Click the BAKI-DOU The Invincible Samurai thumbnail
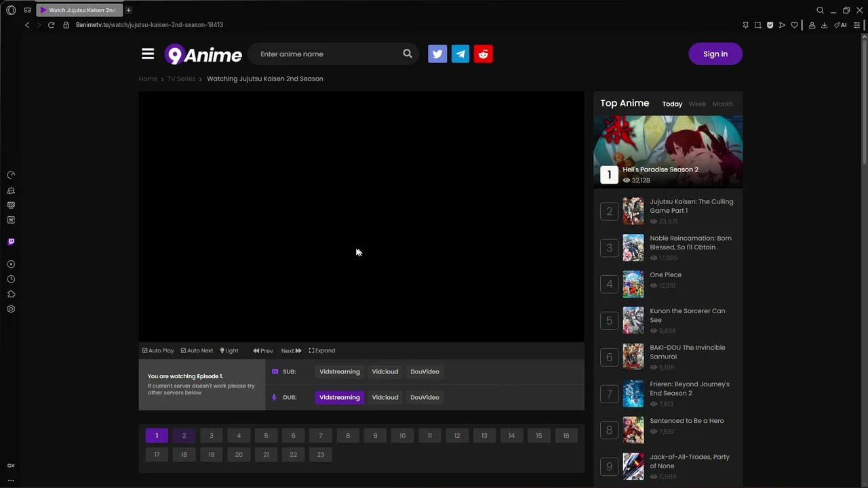 (x=633, y=357)
